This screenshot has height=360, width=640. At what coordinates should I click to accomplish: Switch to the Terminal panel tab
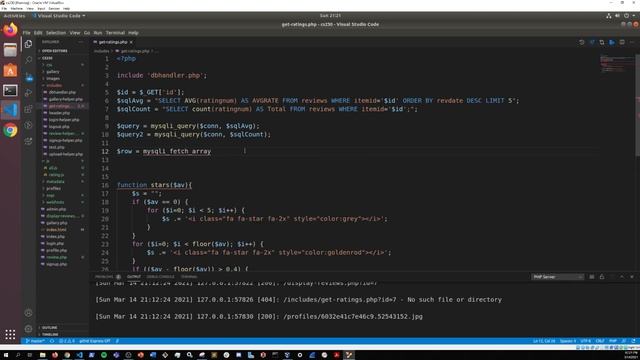point(189,277)
